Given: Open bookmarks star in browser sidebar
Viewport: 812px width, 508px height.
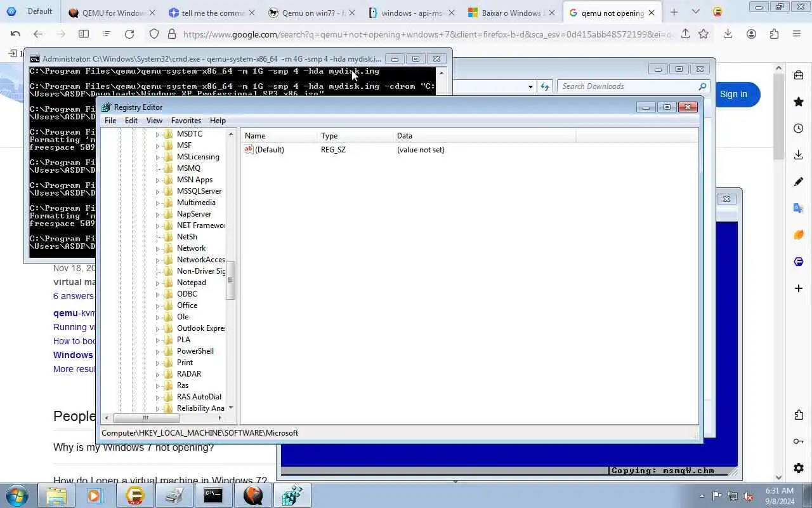Looking at the screenshot, I should coord(799,102).
